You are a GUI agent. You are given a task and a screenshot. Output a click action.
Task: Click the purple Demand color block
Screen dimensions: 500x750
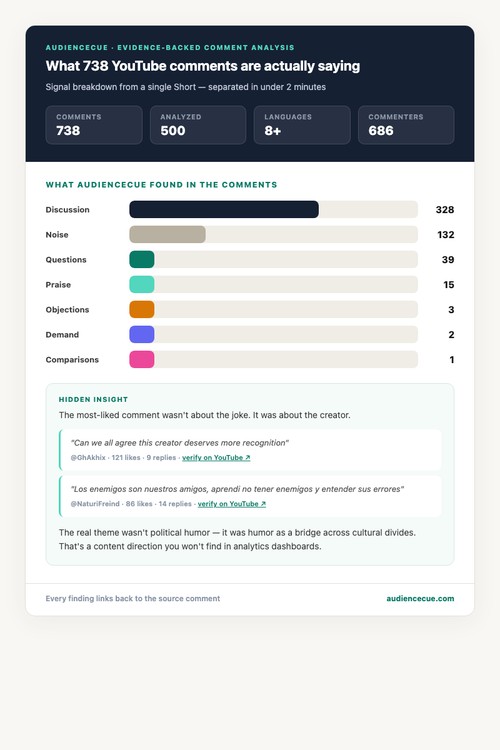(142, 334)
